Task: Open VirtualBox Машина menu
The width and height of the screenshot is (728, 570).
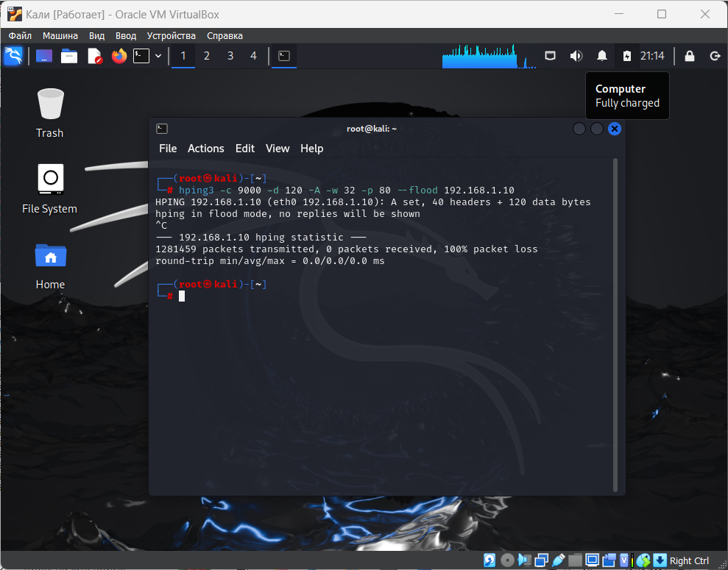Action: (60, 36)
